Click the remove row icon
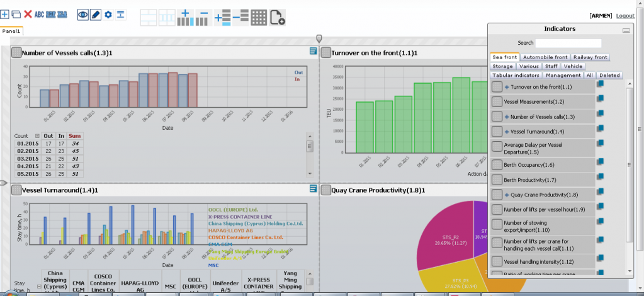 pyautogui.click(x=240, y=18)
